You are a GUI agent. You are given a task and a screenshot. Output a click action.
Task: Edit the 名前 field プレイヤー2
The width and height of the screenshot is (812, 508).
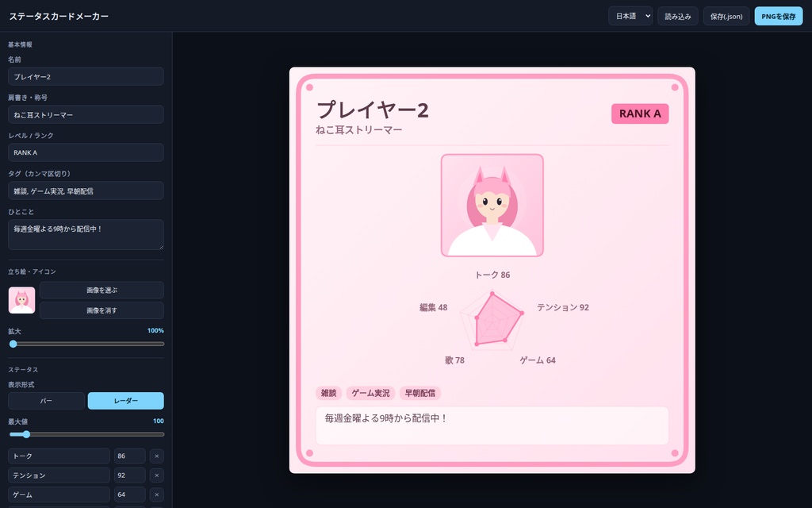[86, 76]
